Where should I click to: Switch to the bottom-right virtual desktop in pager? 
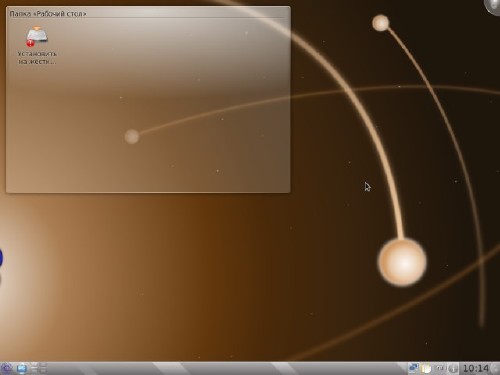coord(43,371)
